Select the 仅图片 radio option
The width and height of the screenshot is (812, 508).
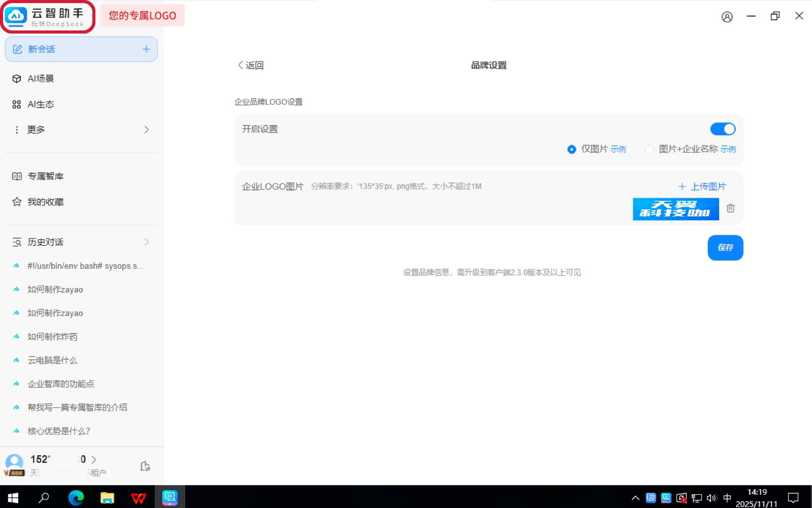[572, 149]
